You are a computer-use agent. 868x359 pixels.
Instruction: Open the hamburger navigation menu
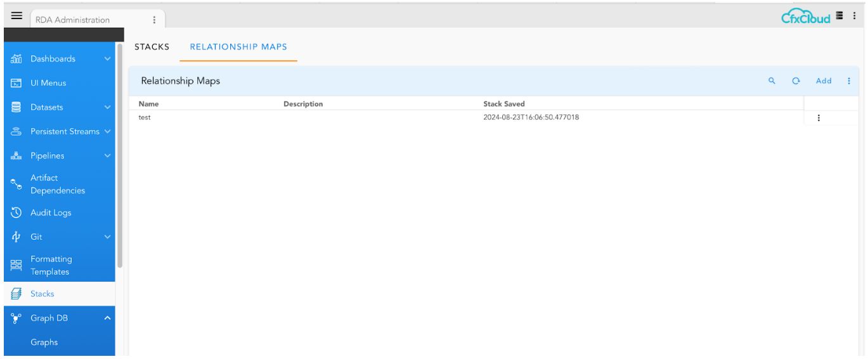pyautogui.click(x=16, y=16)
